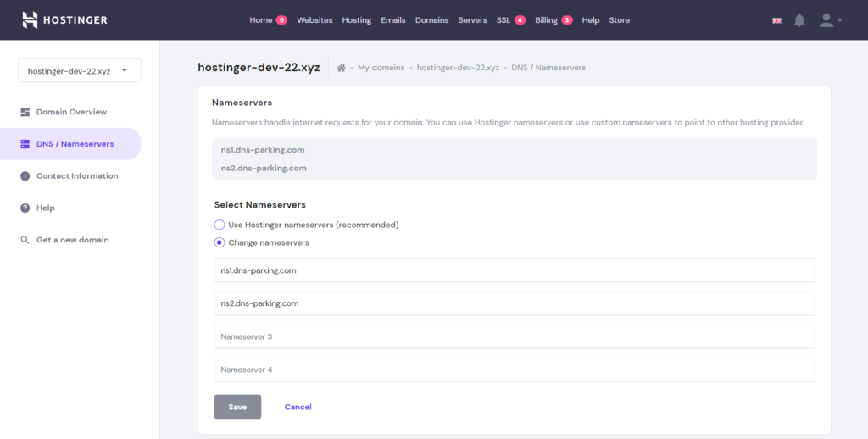This screenshot has width=868, height=439.
Task: Click the SSL badge showing 4
Action: point(520,20)
